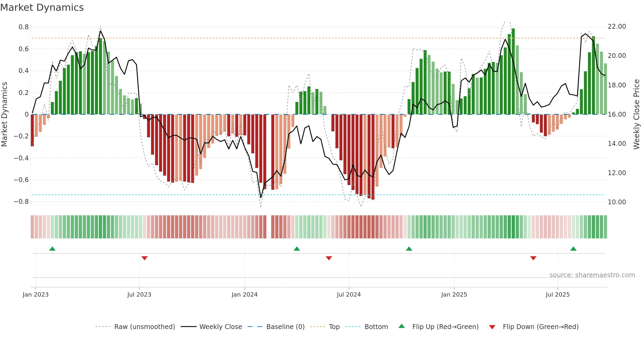This screenshot has height=362, width=644.
Task: Click the 12.00 right axis price label
Action: (617, 173)
